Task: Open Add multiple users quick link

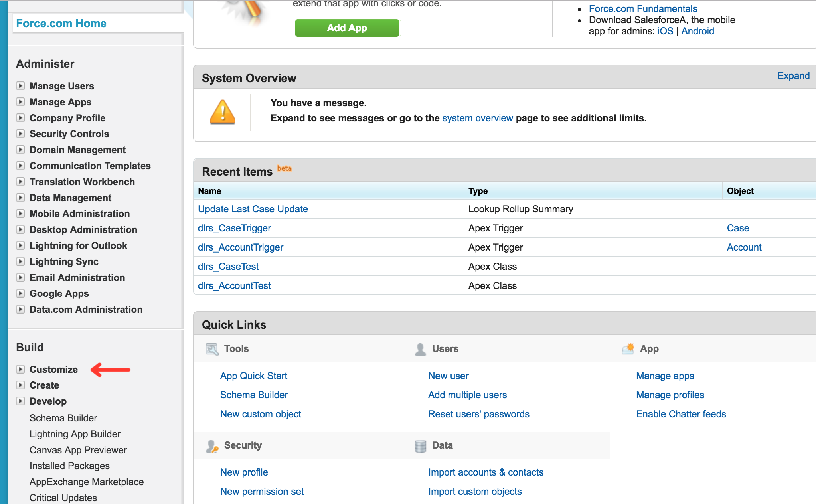Action: click(x=468, y=395)
